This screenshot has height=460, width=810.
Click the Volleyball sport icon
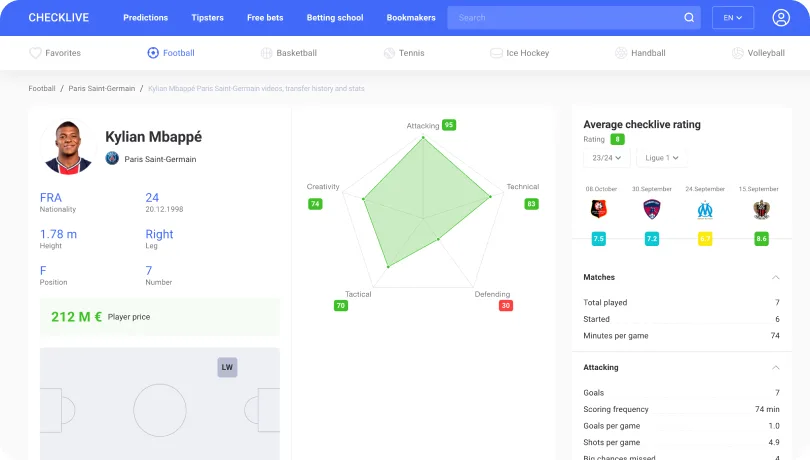pos(738,53)
